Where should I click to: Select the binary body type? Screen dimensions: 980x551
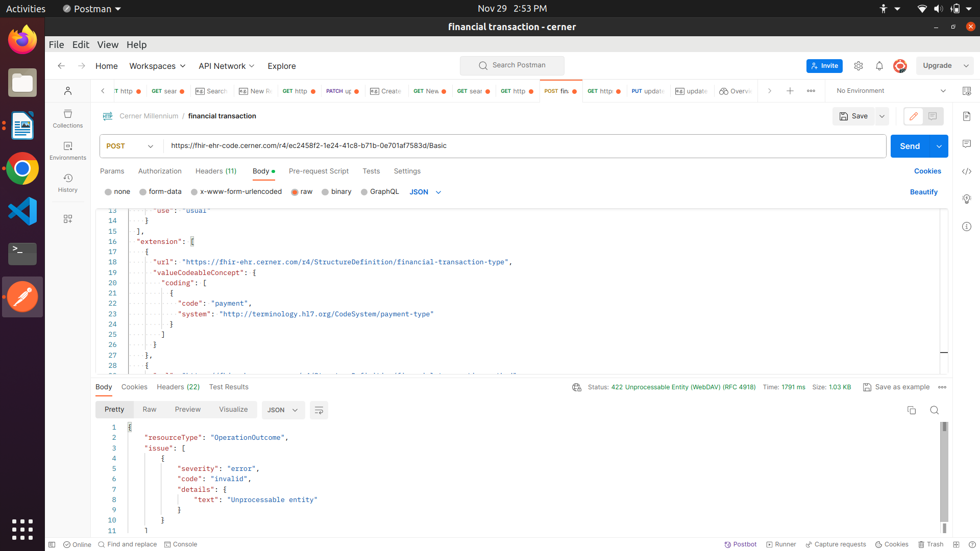337,192
